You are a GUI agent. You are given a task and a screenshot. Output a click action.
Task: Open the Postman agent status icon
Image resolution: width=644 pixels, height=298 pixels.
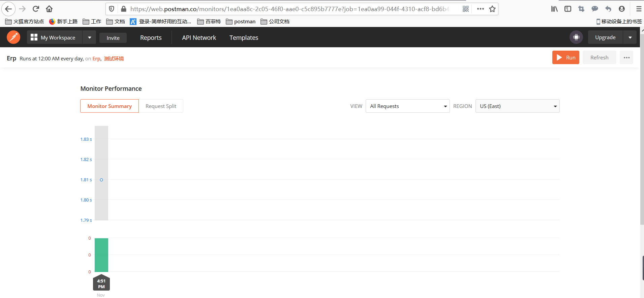point(576,37)
